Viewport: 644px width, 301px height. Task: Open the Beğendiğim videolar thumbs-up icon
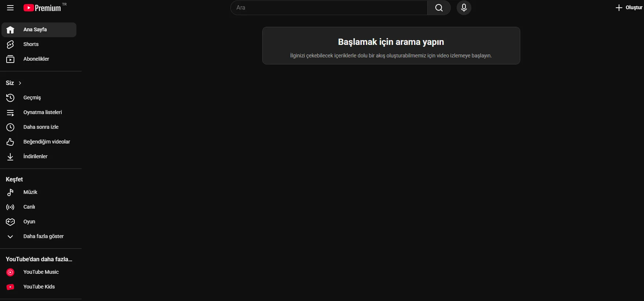tap(10, 142)
